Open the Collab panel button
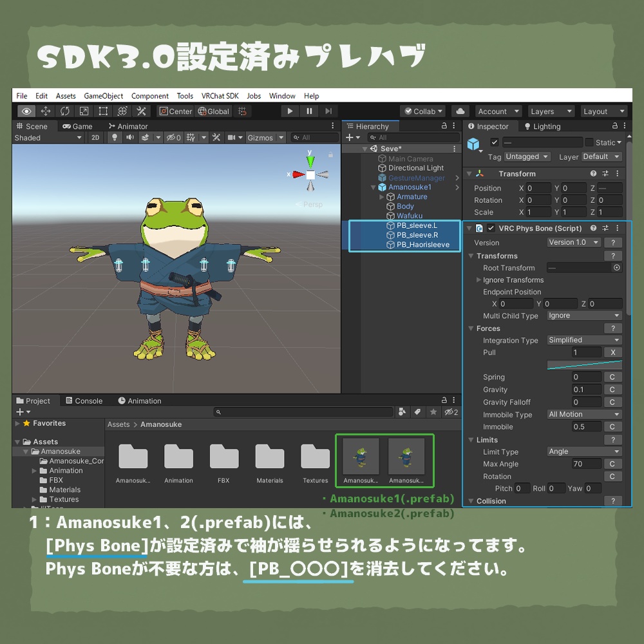 (422, 110)
